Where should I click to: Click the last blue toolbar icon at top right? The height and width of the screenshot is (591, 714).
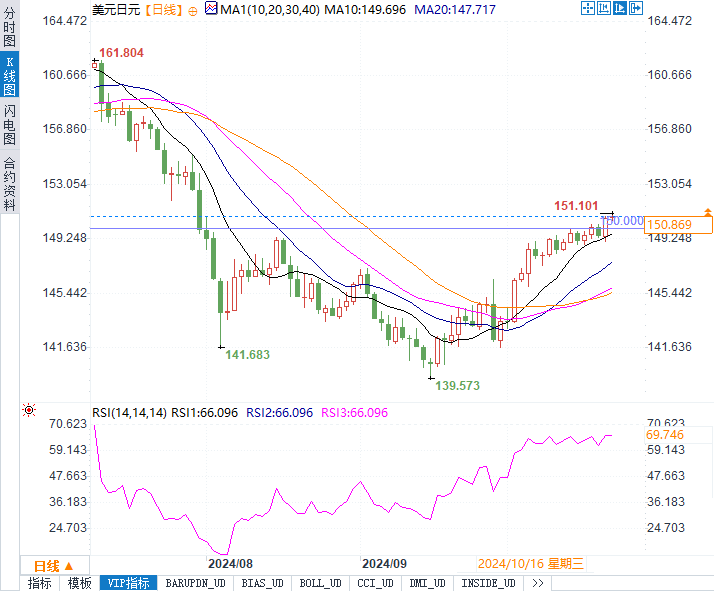[635, 9]
